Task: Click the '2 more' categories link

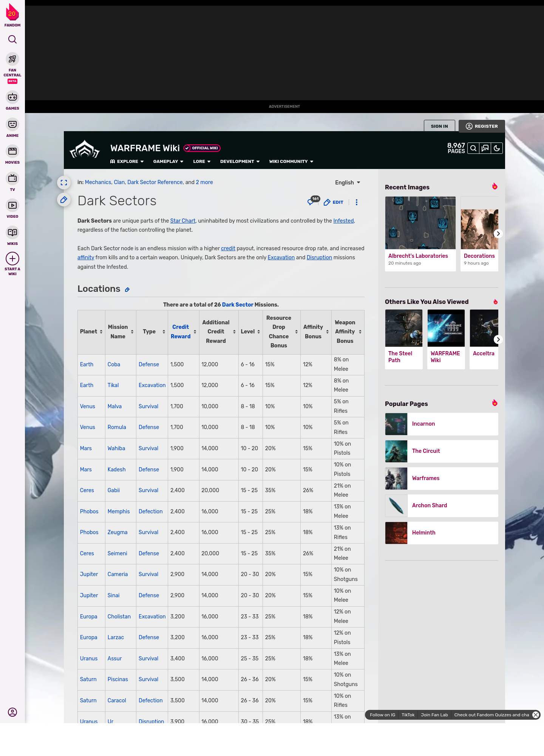Action: point(204,182)
